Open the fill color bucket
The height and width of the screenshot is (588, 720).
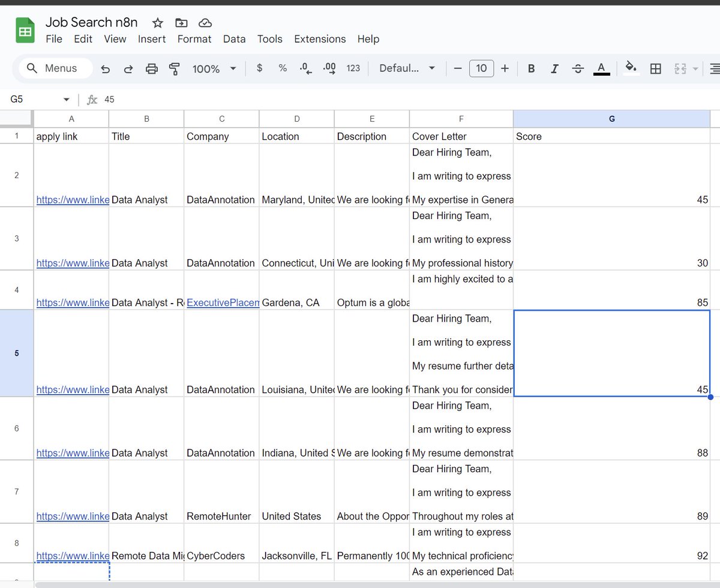(631, 68)
